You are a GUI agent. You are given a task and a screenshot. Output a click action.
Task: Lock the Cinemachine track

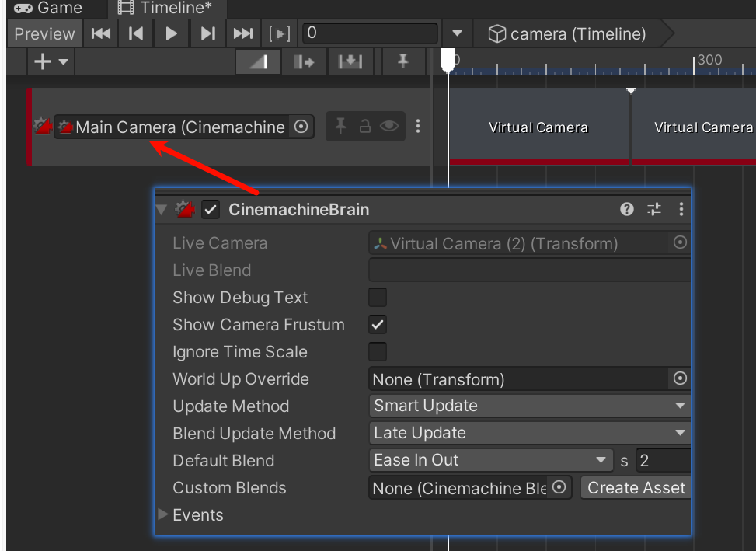365,127
